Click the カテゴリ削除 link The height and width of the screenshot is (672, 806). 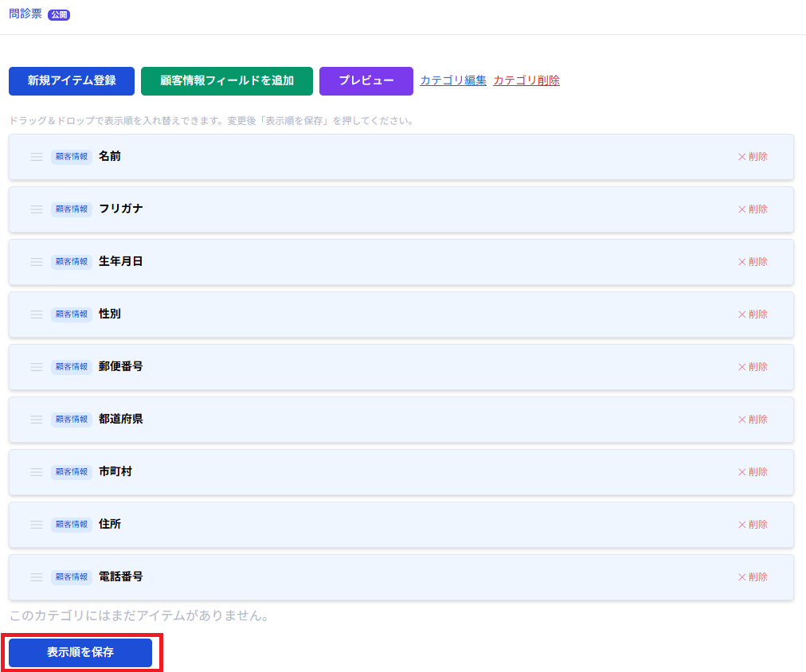click(526, 80)
